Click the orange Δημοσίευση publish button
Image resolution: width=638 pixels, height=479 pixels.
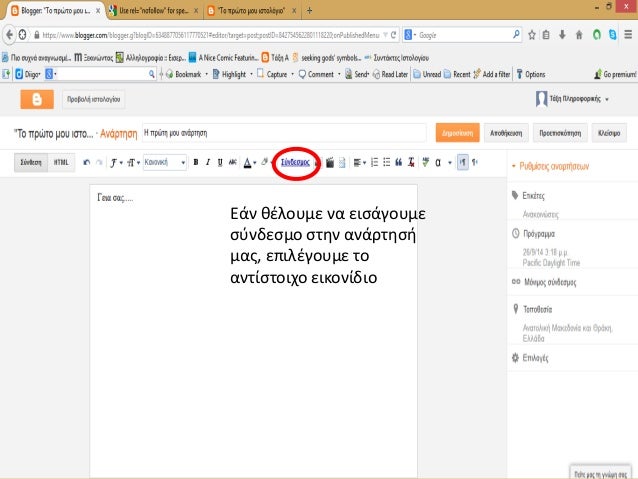click(x=457, y=132)
